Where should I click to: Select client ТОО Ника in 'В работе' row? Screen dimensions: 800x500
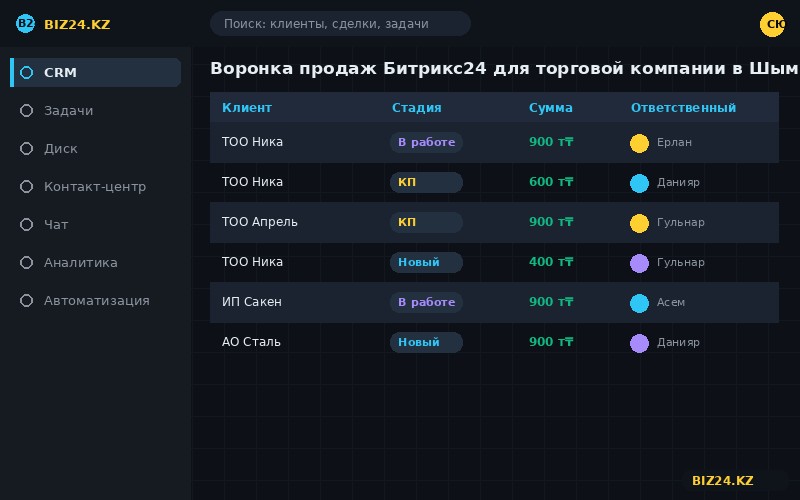tap(252, 142)
